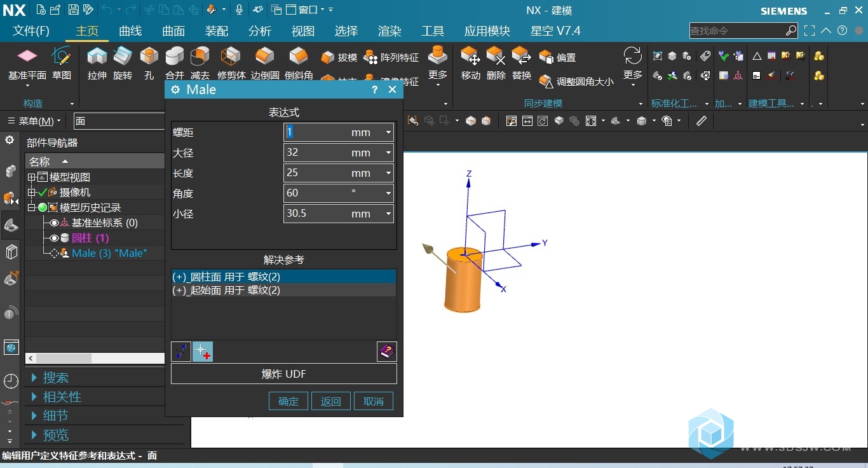Switch to the 曲面 ribbon tab
Screen dimensions: 868x468
point(173,31)
